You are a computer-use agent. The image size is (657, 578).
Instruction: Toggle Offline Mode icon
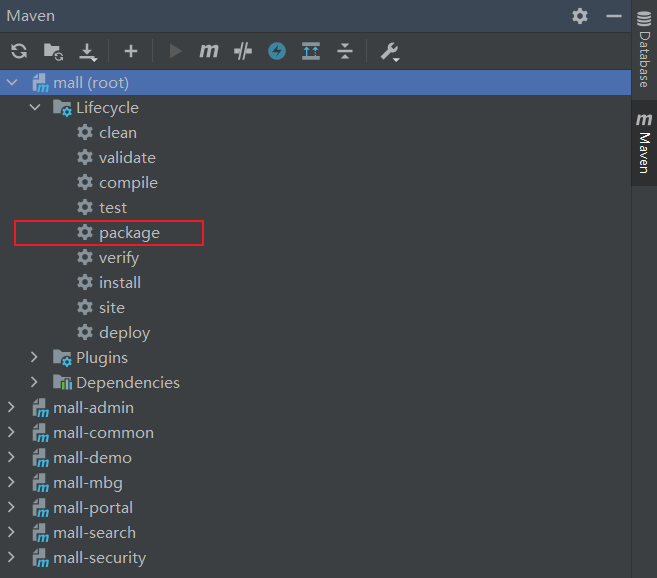click(x=243, y=51)
